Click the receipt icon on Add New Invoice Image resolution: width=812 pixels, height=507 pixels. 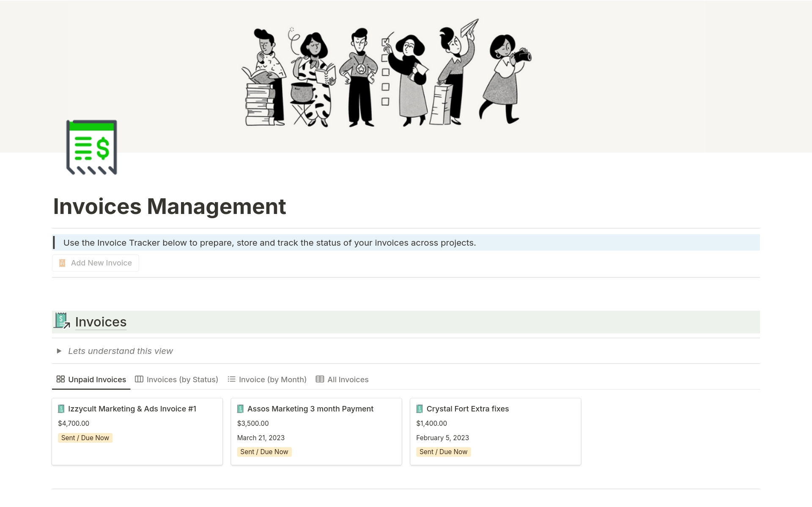point(62,263)
